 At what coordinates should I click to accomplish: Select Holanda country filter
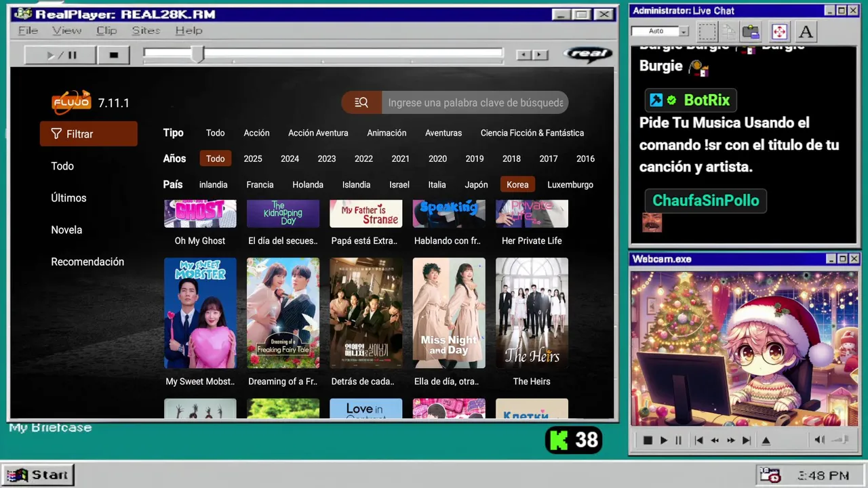click(x=308, y=184)
